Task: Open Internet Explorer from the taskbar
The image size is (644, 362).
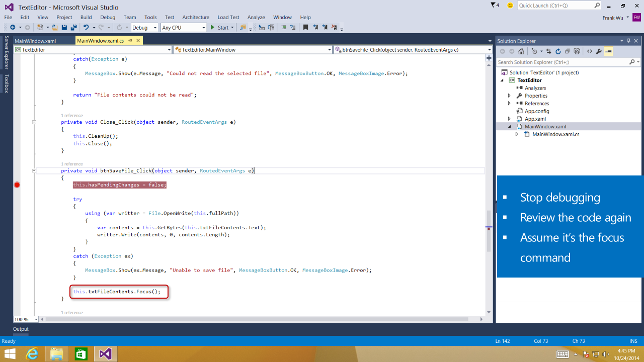Action: point(33,354)
